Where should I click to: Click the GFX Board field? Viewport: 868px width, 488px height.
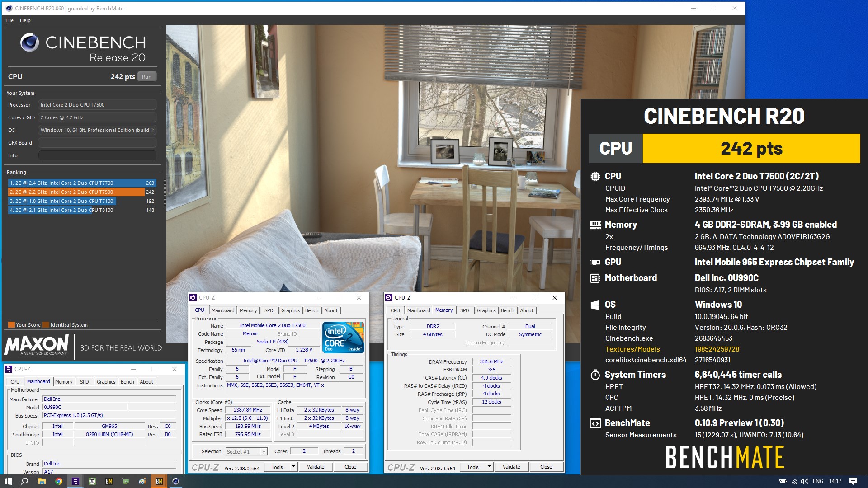click(x=97, y=143)
